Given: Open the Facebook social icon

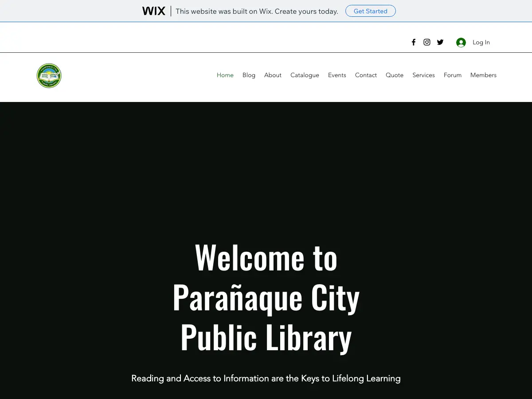Looking at the screenshot, I should [414, 42].
